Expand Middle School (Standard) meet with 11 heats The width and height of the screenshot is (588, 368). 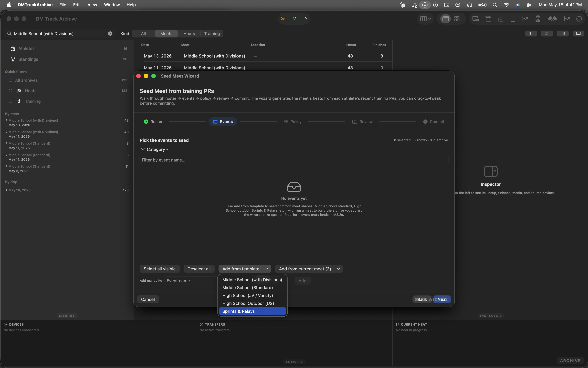[x=6, y=166]
